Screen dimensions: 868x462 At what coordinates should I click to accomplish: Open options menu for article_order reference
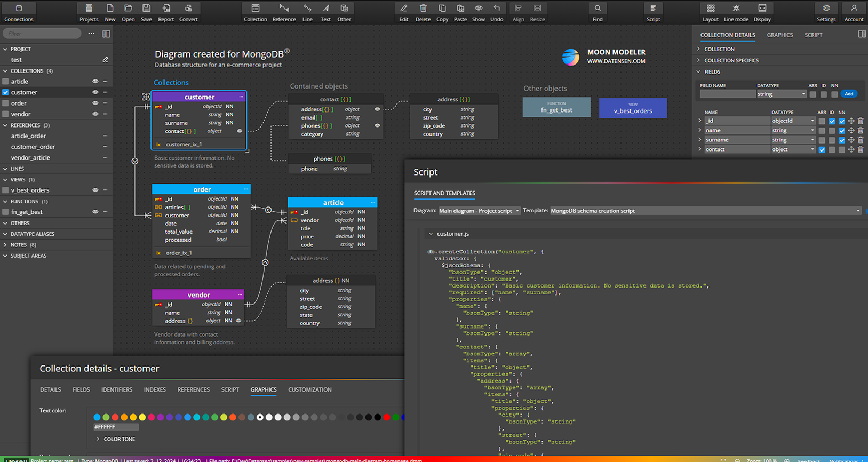click(x=105, y=136)
